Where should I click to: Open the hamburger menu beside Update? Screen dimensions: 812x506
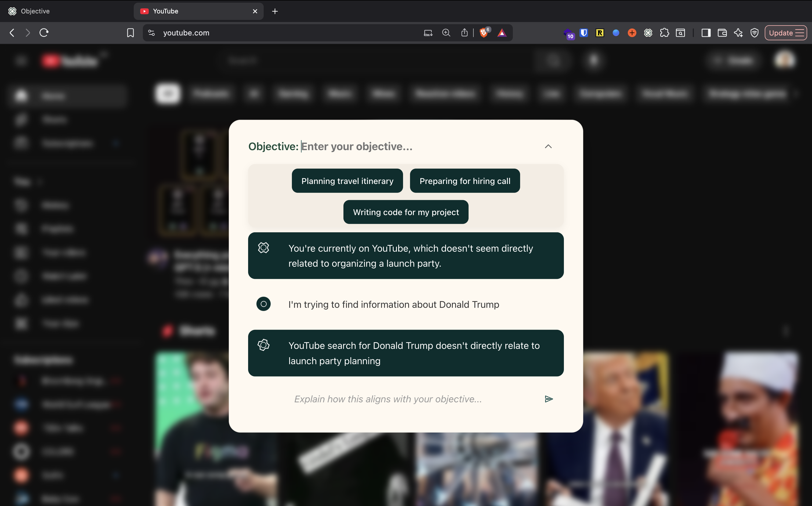point(800,33)
